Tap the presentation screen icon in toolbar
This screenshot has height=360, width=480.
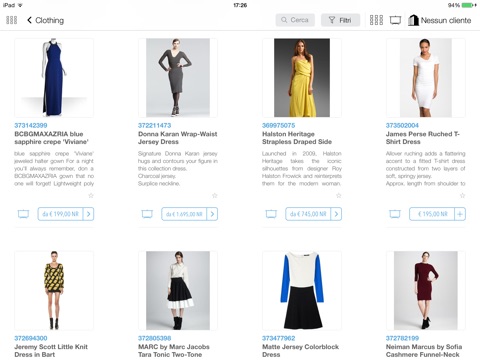[395, 20]
